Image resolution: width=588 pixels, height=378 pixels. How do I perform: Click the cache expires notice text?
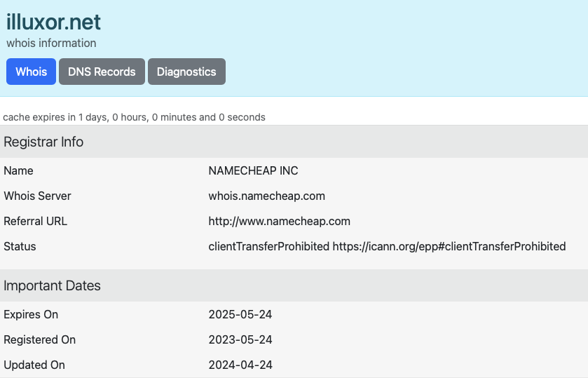coord(134,117)
